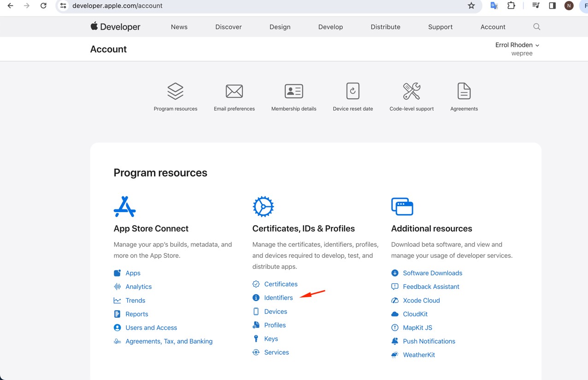588x380 pixels.
Task: Open the Apps link
Action: (133, 273)
